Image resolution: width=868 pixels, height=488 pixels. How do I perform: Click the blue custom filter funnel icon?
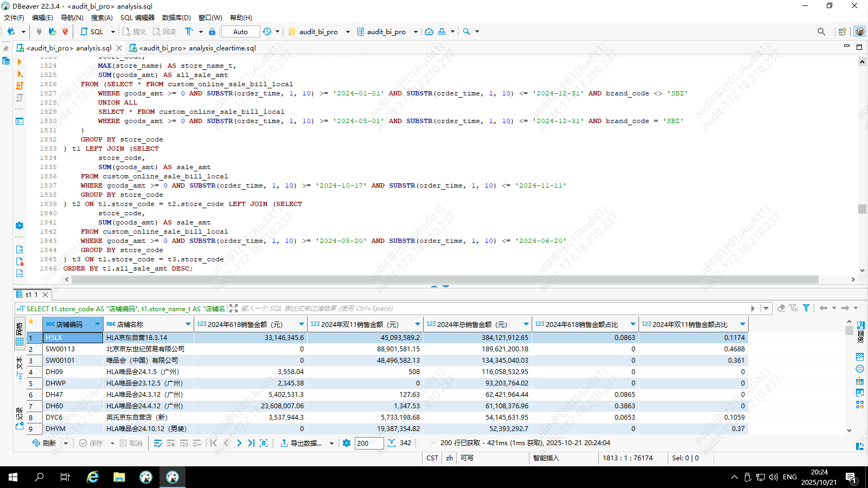(x=806, y=308)
